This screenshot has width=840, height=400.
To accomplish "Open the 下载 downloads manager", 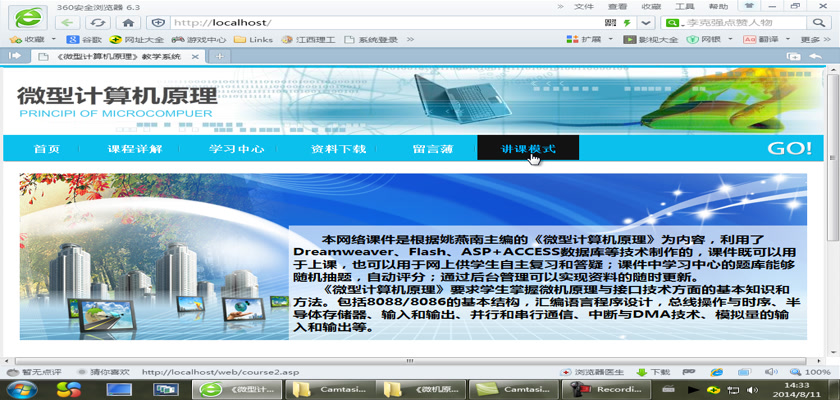I will pyautogui.click(x=653, y=372).
